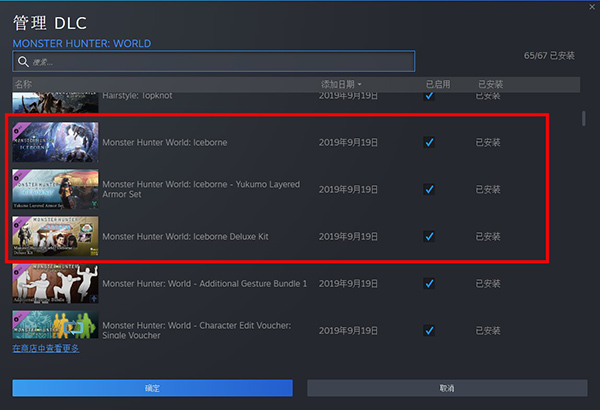Image resolution: width=600 pixels, height=410 pixels.
Task: Click Iceborne Deluxe Kit row's 已安装 status
Action: pos(488,237)
